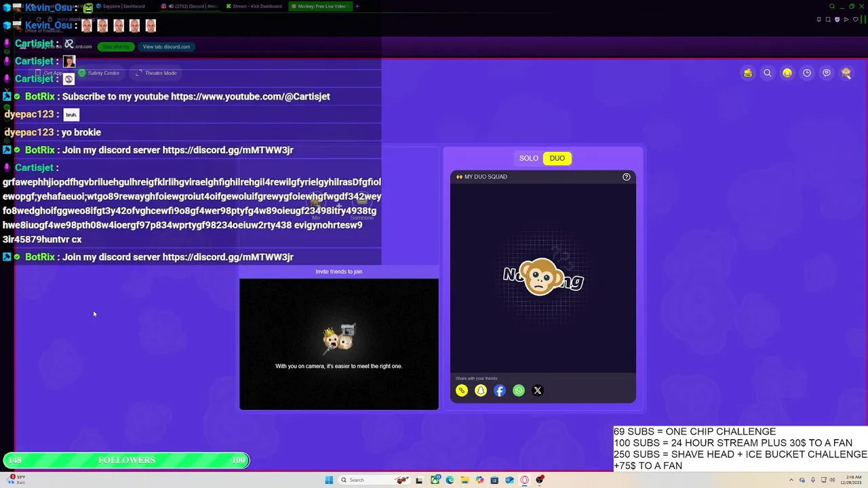The width and height of the screenshot is (868, 488).
Task: Click the browser pin extension icon
Action: [x=818, y=20]
